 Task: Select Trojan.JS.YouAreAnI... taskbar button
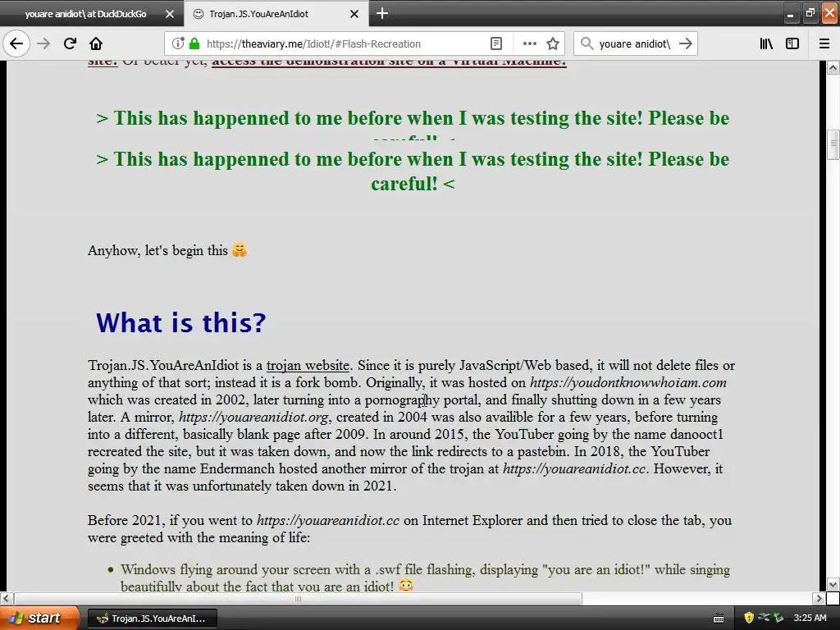click(152, 619)
